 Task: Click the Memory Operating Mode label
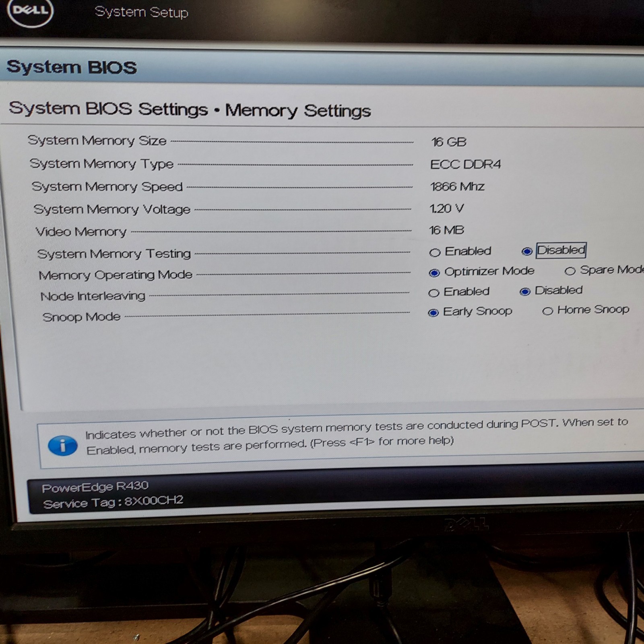coord(116,275)
